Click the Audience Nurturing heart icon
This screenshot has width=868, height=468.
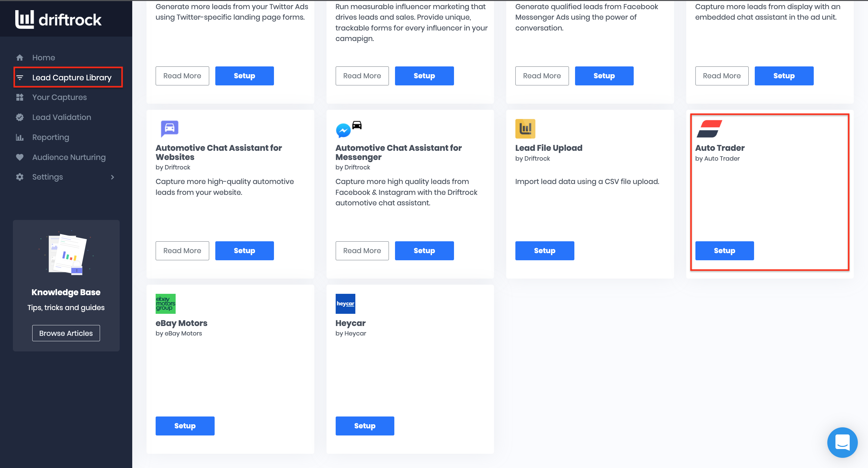20,157
